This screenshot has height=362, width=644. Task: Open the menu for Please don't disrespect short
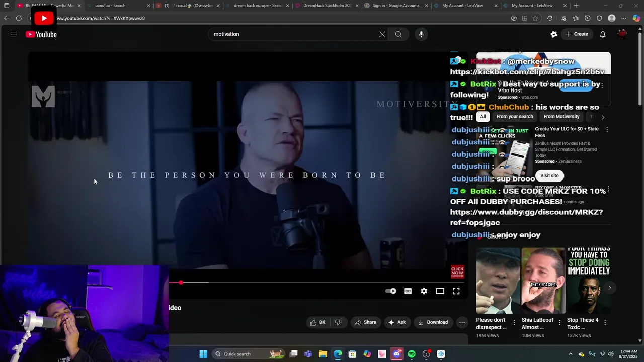[514, 322]
